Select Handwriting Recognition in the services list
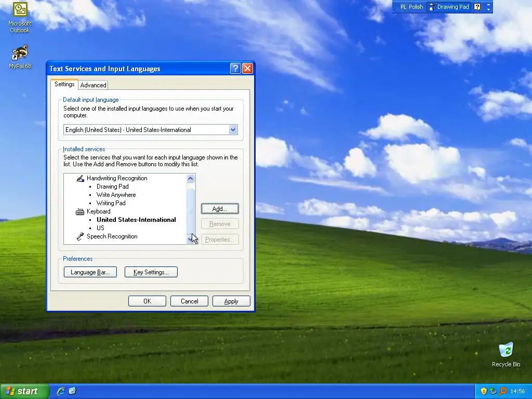Viewport: 532px width, 399px height. pos(117,178)
